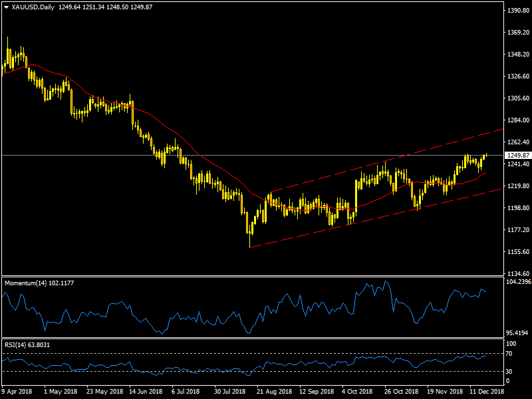This screenshot has height=399, width=532.
Task: Click the 104.2396 Momentum scale label
Action: pyautogui.click(x=517, y=282)
